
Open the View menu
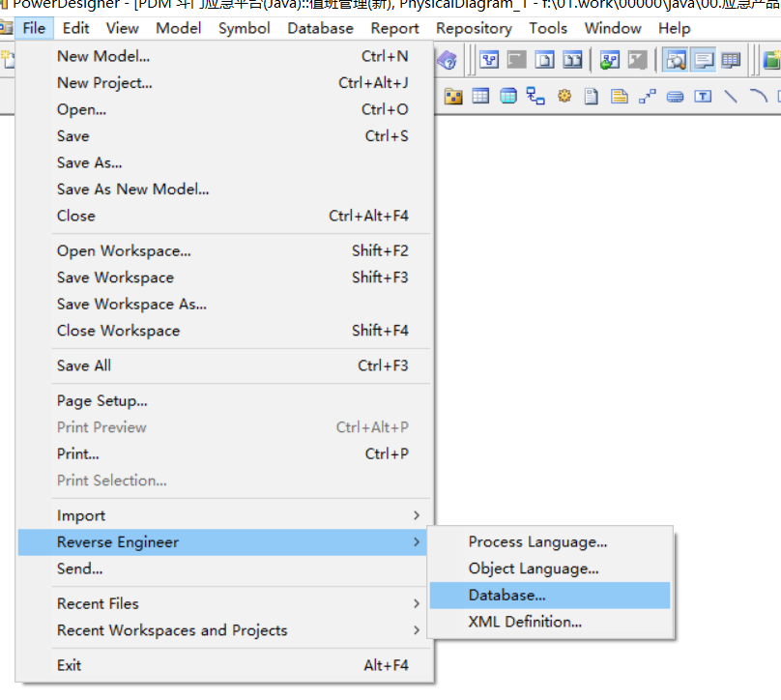pyautogui.click(x=122, y=28)
